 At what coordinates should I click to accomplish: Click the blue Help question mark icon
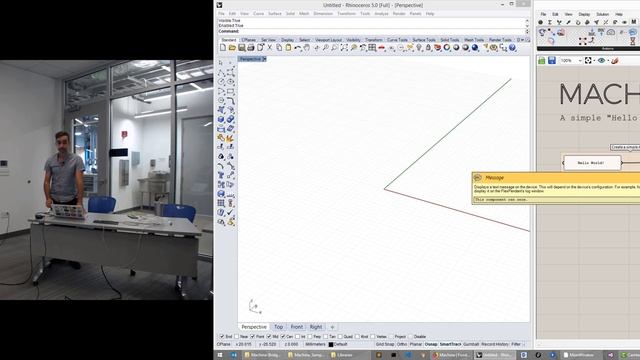coord(512,48)
